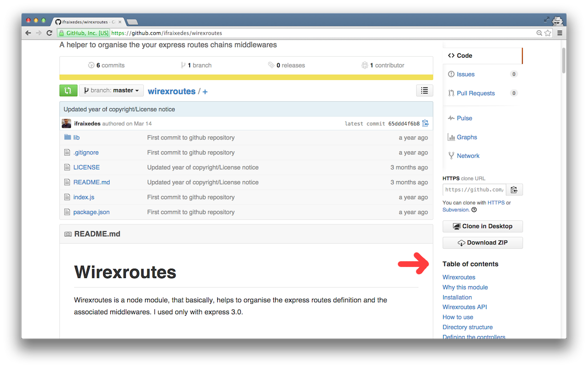
Task: Click the page vertical scrollbar thumb
Action: (564, 60)
